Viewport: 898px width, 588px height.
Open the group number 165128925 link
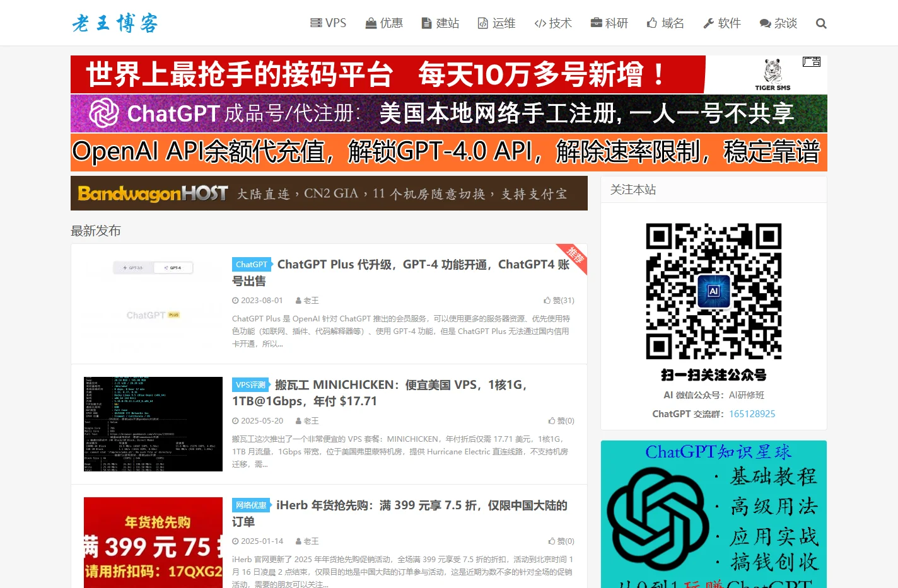(752, 414)
